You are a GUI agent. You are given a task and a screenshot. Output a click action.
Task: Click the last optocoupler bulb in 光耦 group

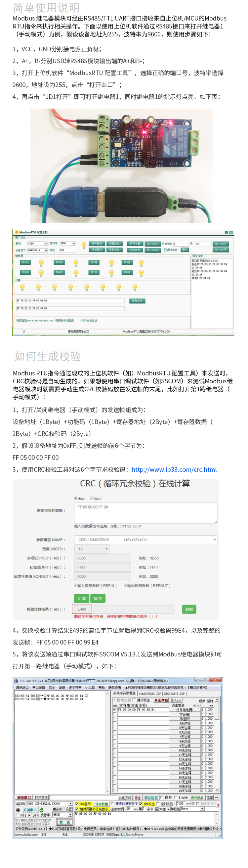point(135,287)
